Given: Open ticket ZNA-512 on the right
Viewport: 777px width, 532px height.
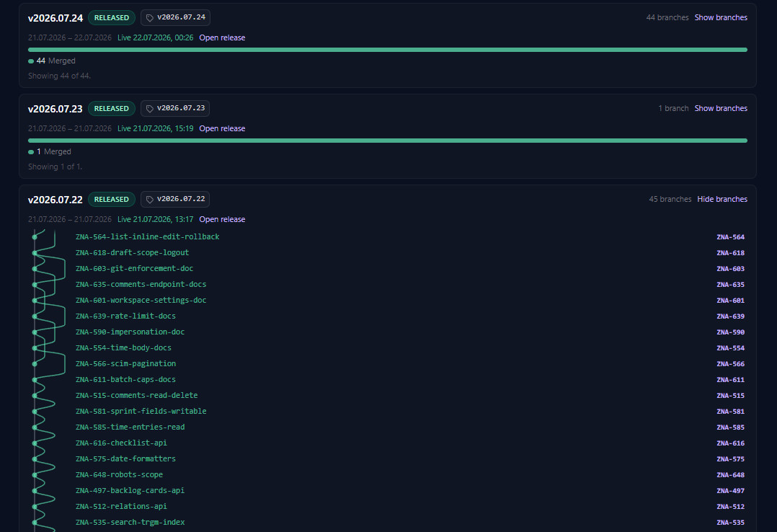Looking at the screenshot, I should coord(730,507).
